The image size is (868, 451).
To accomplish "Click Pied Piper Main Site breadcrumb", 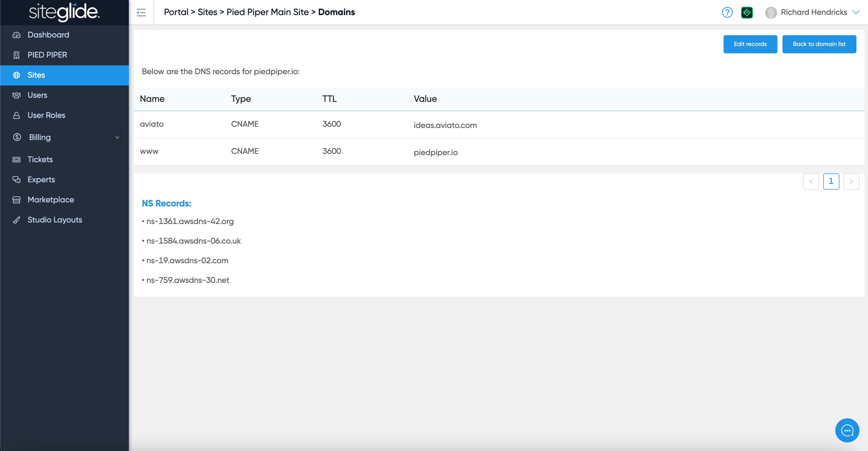I will (267, 12).
